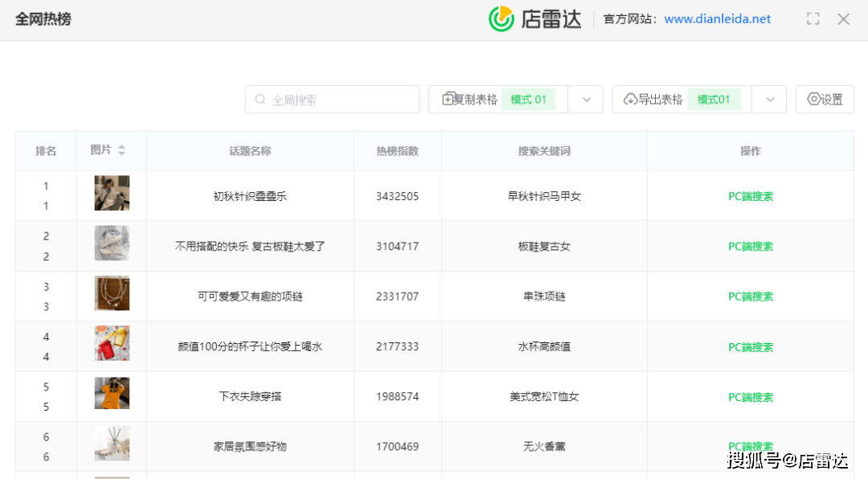Viewport: 868px width, 479px height.
Task: Close the 全网热榜 window
Action: [843, 19]
